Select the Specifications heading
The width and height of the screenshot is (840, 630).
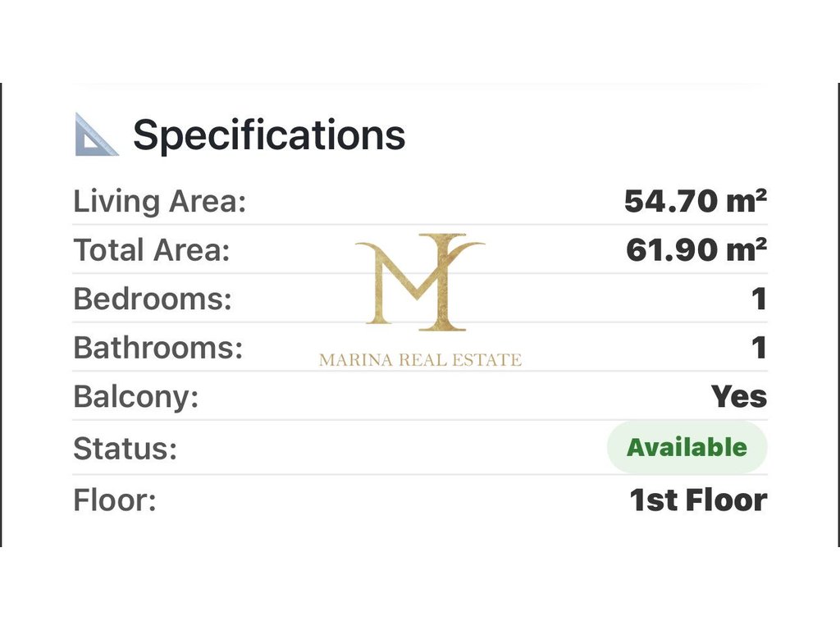[269, 135]
